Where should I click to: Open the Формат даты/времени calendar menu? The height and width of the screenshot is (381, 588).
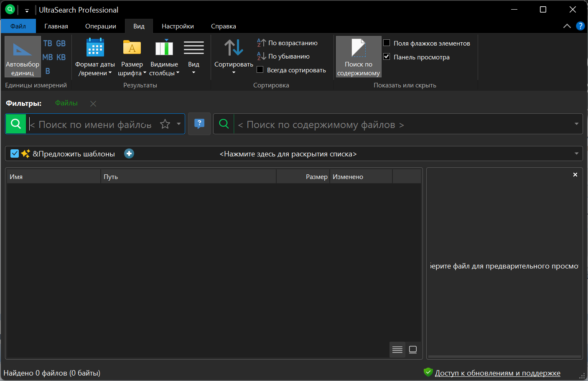(x=95, y=57)
